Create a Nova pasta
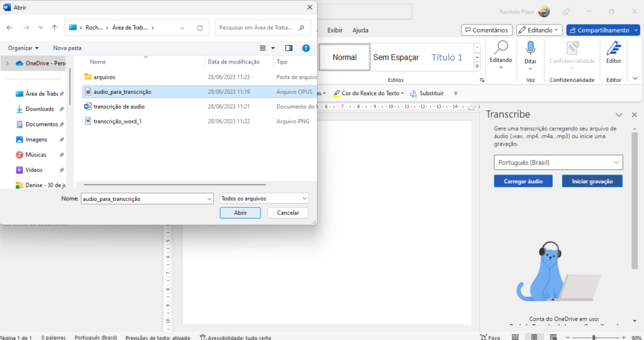 [x=67, y=48]
